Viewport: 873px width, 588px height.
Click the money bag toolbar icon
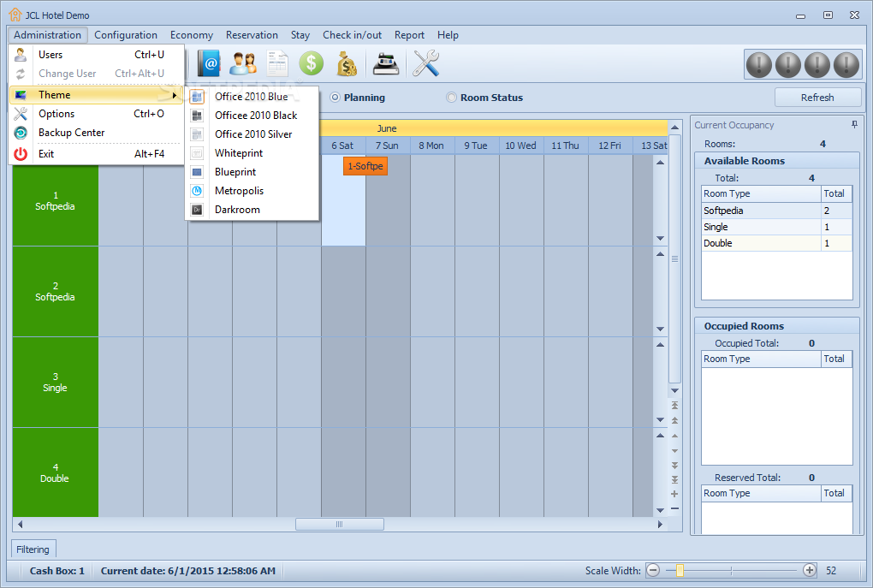click(347, 63)
